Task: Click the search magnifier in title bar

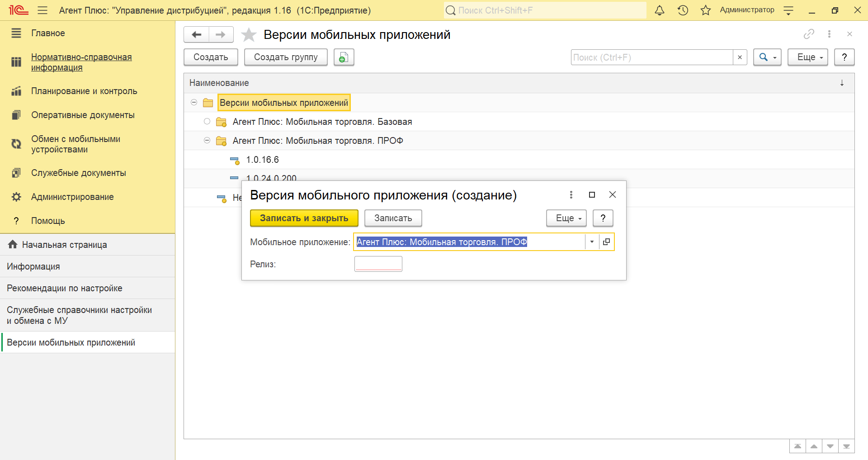Action: [x=450, y=10]
